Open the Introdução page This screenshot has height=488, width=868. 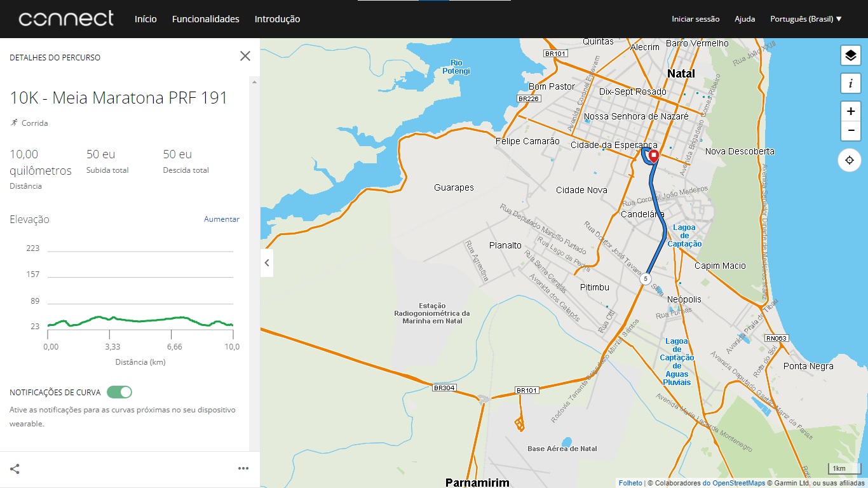[x=277, y=19]
